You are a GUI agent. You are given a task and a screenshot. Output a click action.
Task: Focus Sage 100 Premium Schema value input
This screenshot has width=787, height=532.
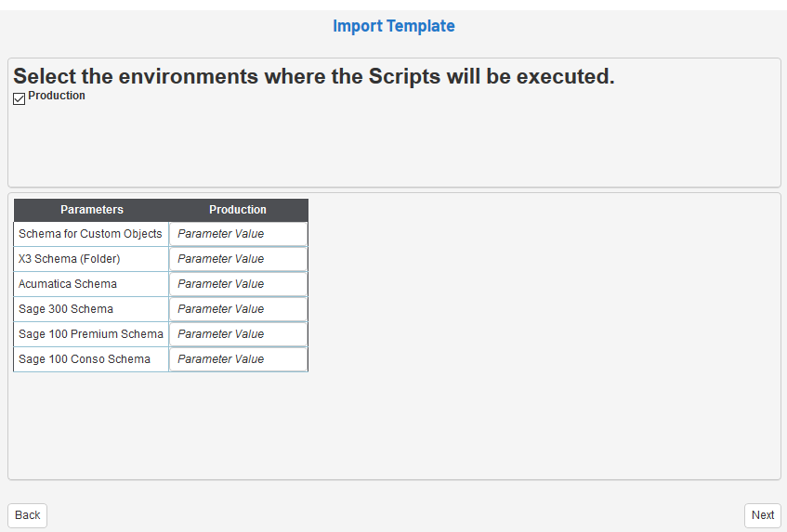point(238,334)
